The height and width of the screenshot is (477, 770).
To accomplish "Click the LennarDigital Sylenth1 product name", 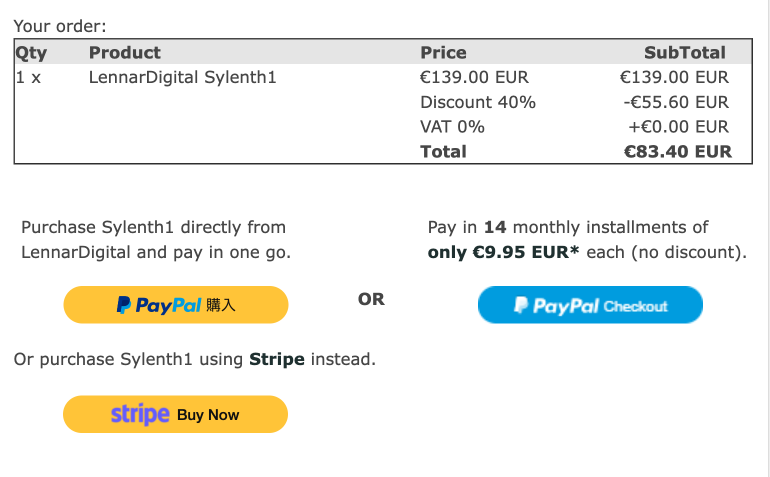I will coord(182,77).
